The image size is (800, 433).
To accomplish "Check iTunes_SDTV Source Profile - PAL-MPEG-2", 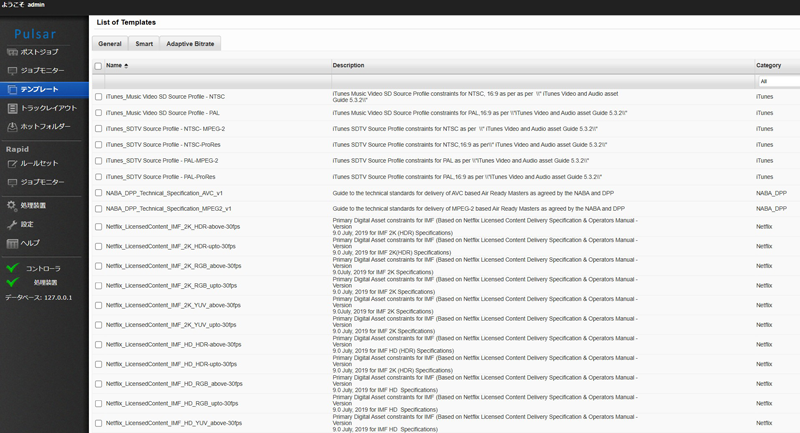I will 98,161.
